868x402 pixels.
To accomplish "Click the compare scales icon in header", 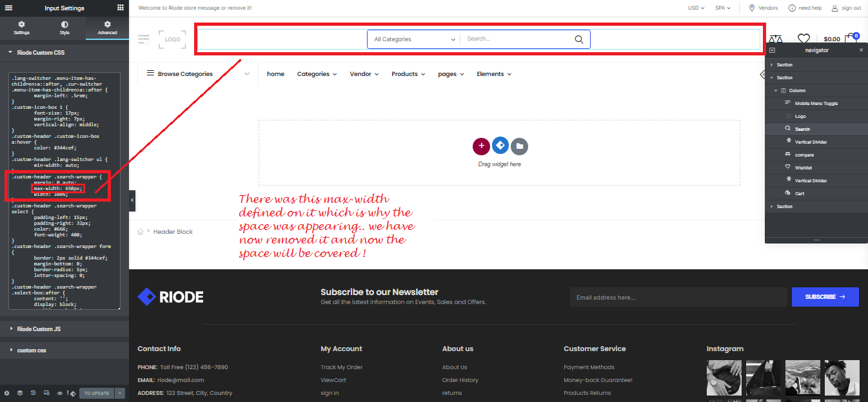I will 775,39.
